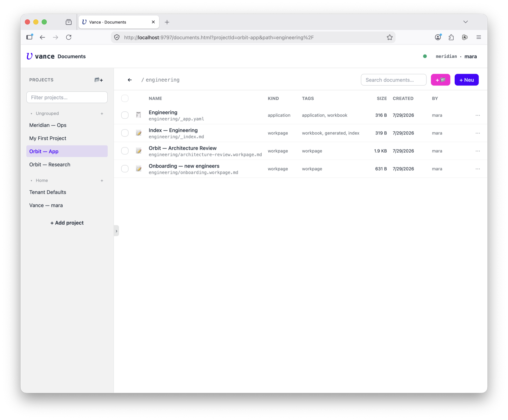Image resolution: width=508 pixels, height=420 pixels.
Task: Select the Orbit — Architecture Review checkbox
Action: tap(125, 151)
